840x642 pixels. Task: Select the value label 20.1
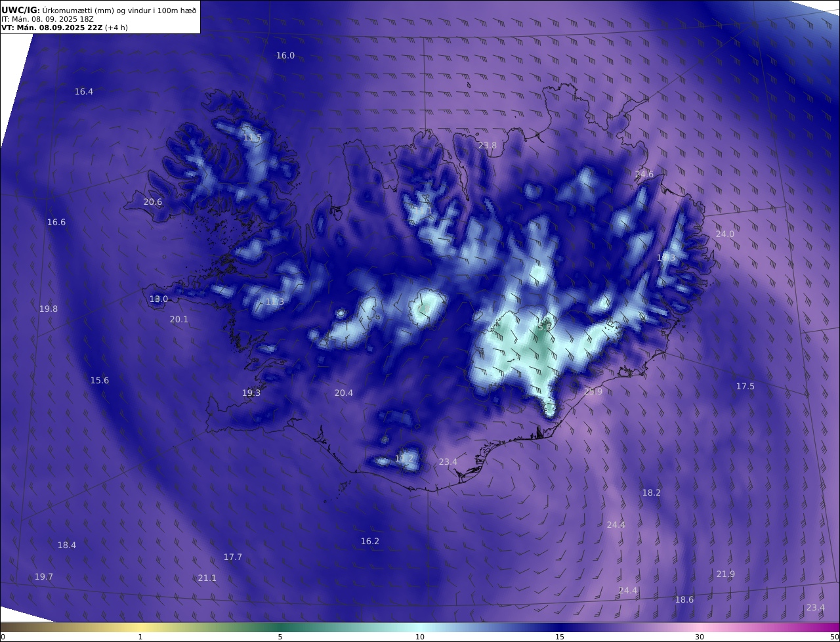179,320
